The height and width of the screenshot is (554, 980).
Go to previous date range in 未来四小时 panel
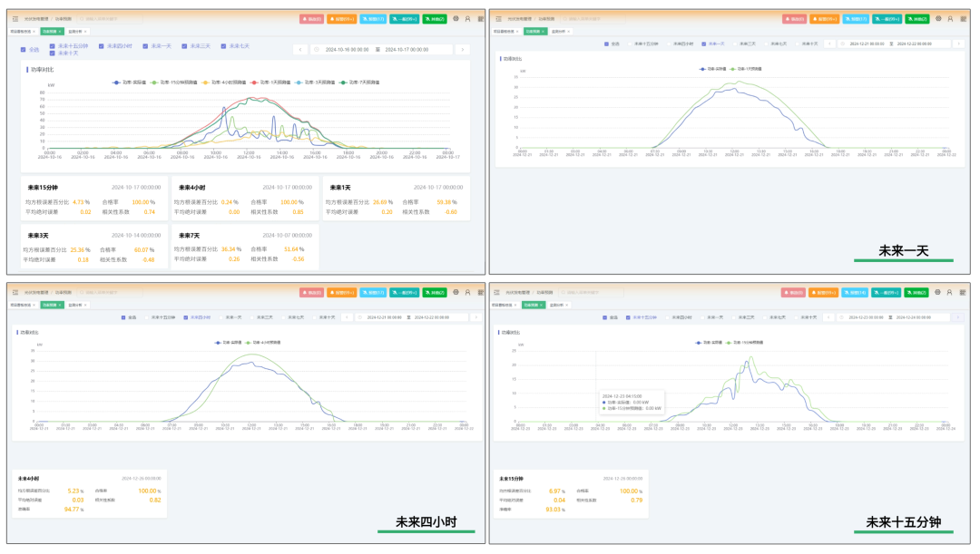click(348, 317)
